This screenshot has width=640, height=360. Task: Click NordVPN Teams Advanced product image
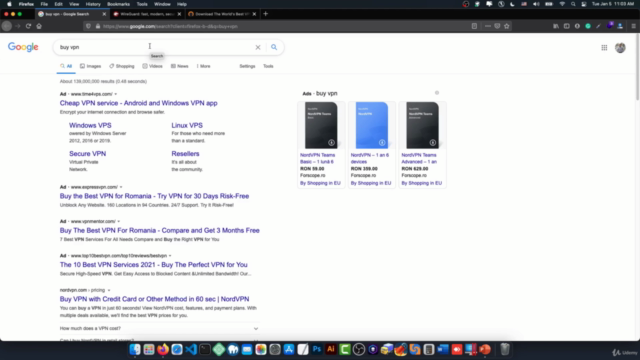click(422, 125)
